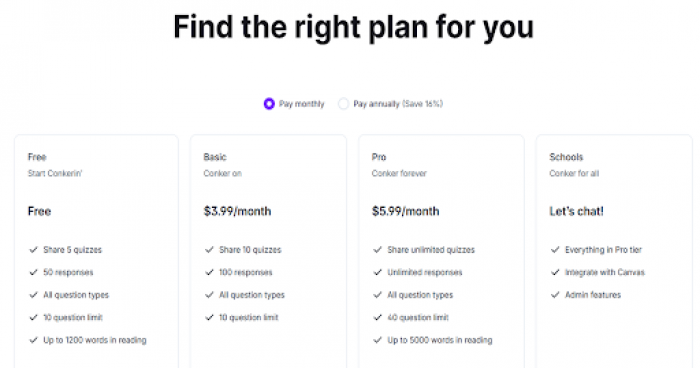Click the Pay annually (Save 16%) label
The width and height of the screenshot is (700, 368).
pos(398,104)
